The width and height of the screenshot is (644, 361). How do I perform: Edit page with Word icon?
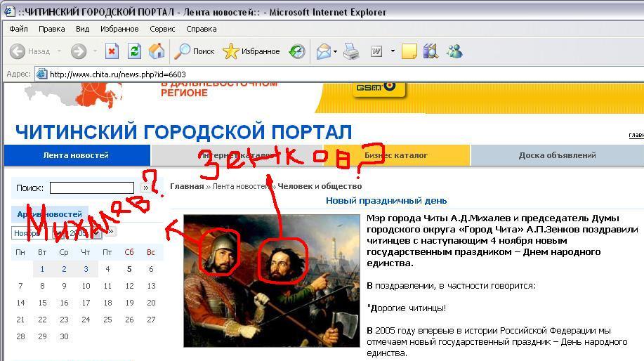[x=376, y=51]
